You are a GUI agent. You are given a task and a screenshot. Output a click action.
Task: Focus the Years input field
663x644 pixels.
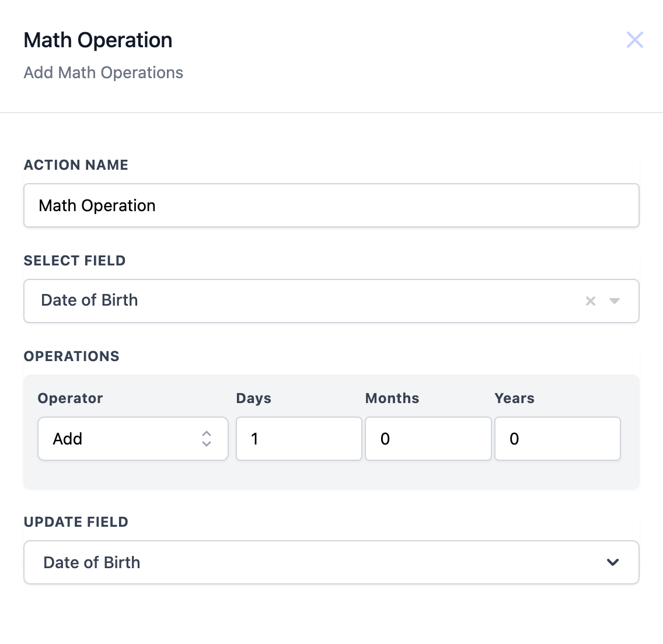[x=557, y=439]
